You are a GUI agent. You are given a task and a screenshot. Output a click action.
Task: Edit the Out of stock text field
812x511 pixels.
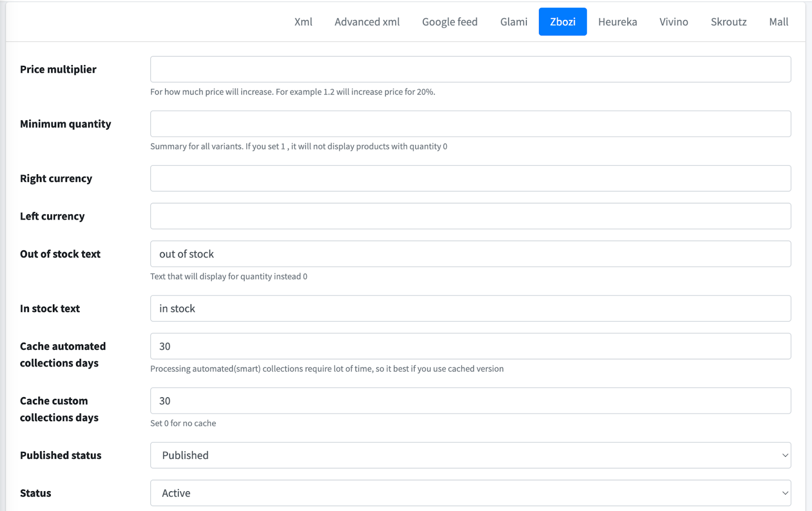click(470, 254)
